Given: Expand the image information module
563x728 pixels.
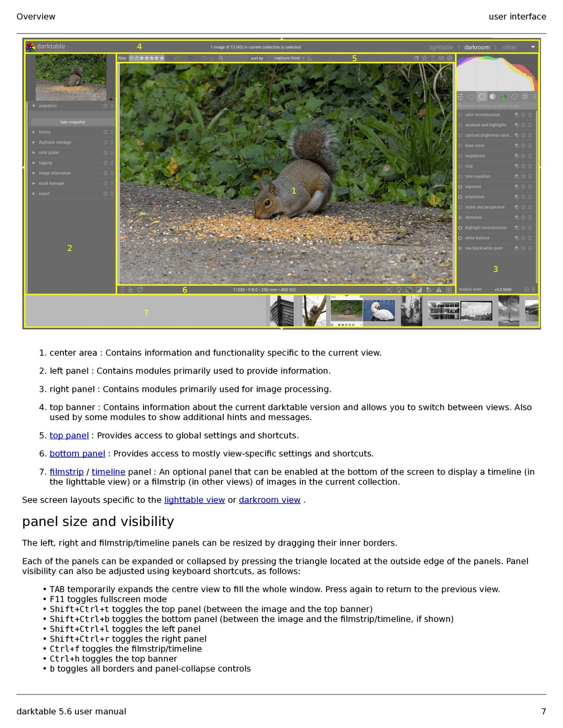Looking at the screenshot, I should pos(34,173).
